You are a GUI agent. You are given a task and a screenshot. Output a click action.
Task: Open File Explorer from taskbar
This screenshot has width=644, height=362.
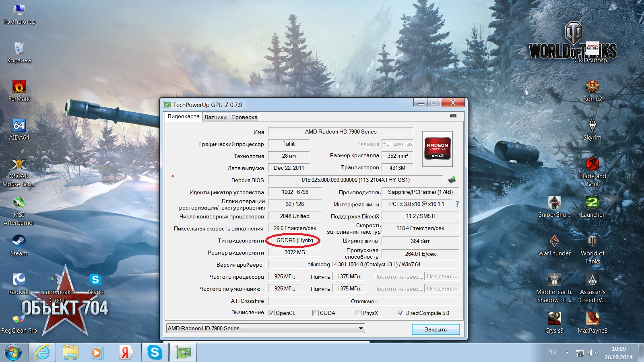click(x=70, y=353)
